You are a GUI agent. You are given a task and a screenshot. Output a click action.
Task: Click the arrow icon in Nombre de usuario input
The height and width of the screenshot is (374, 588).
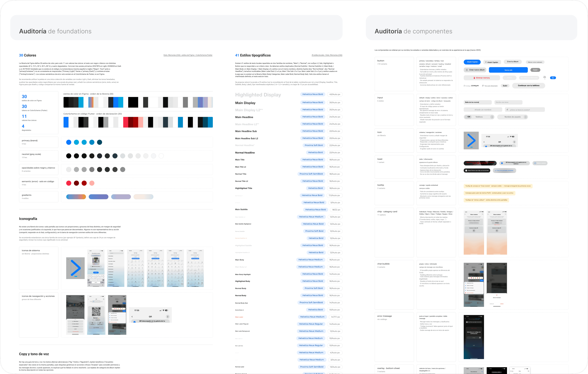pos(526,117)
